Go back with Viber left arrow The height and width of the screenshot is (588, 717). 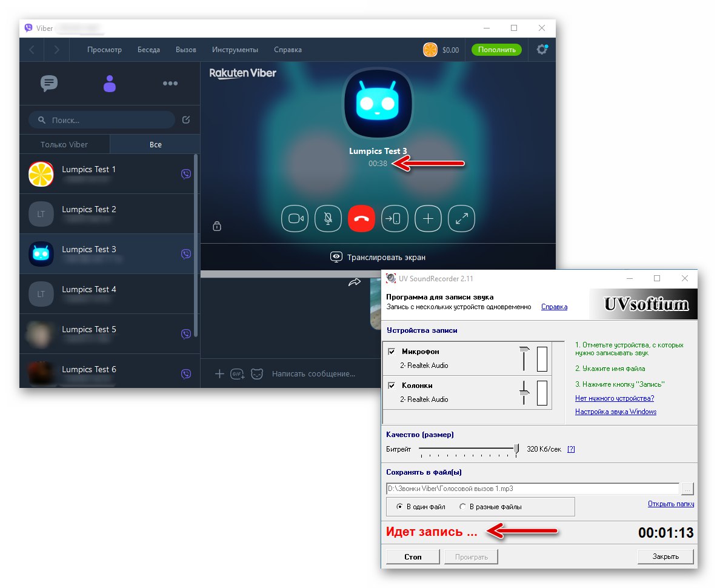pyautogui.click(x=32, y=49)
